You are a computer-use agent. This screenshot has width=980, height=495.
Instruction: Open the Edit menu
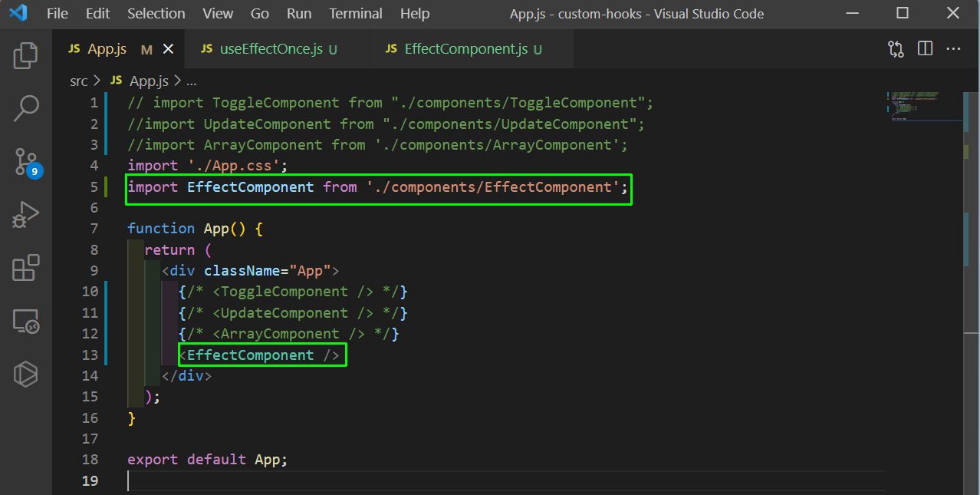point(97,14)
